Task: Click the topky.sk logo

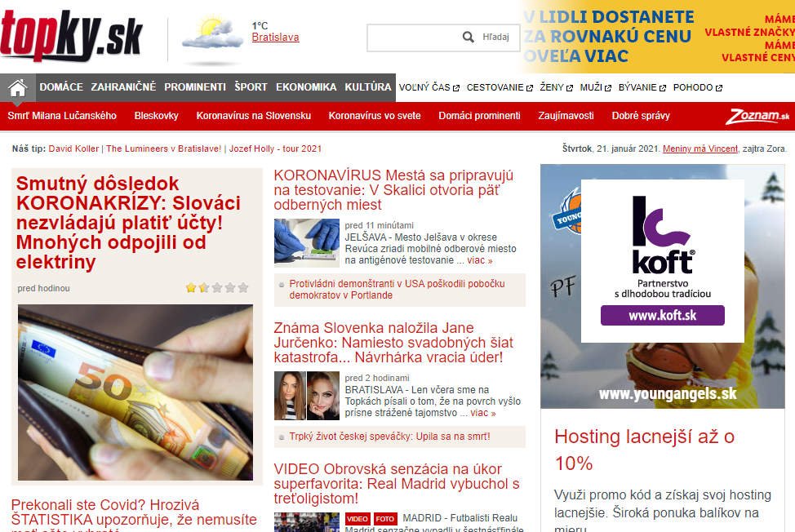Action: click(x=71, y=35)
